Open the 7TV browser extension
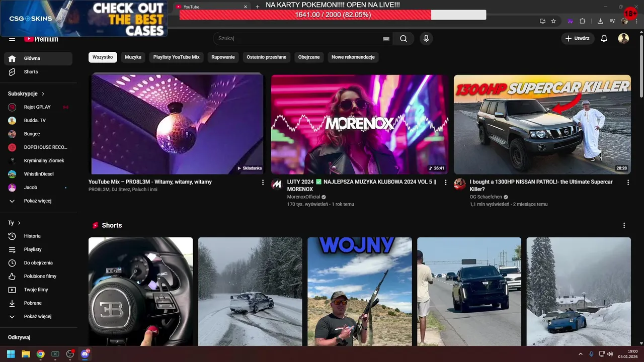Screen dimensions: 644x362 click(x=570, y=21)
